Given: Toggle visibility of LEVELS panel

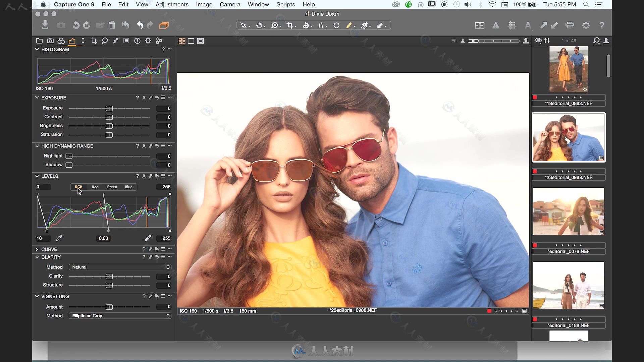Looking at the screenshot, I should 37,176.
